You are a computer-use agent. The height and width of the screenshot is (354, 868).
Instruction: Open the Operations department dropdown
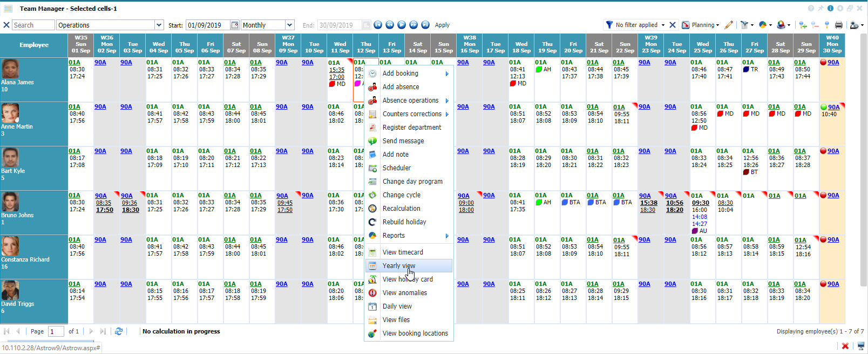pyautogui.click(x=159, y=25)
